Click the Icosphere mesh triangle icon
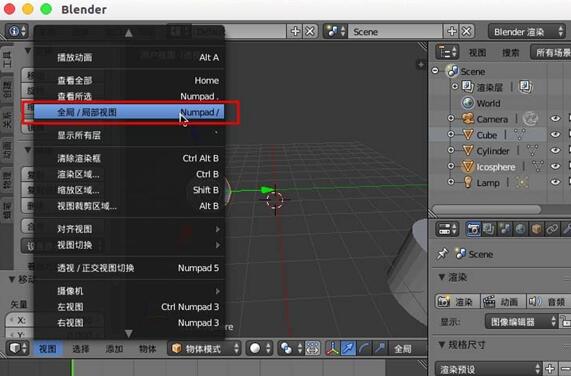 (468, 166)
